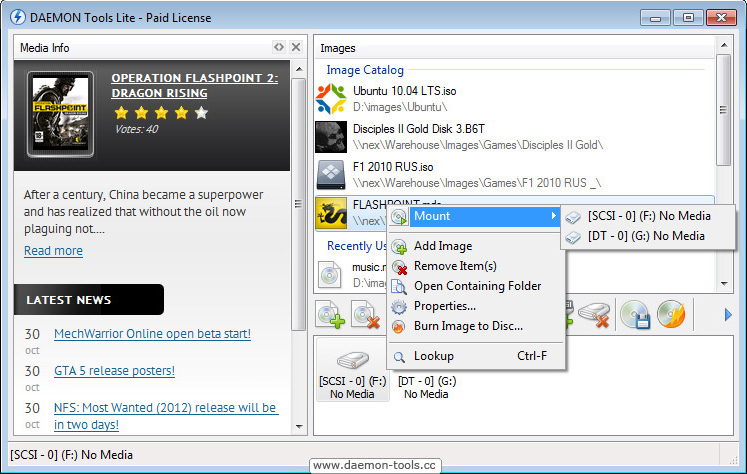Click the FLASHPOINT dragon image icon
Screen dimensions: 747x474
pos(331,213)
